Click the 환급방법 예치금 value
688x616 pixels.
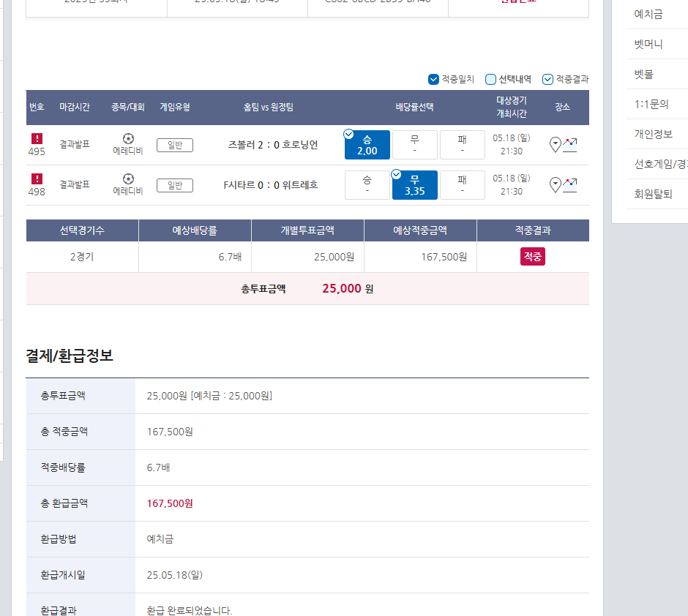(160, 539)
